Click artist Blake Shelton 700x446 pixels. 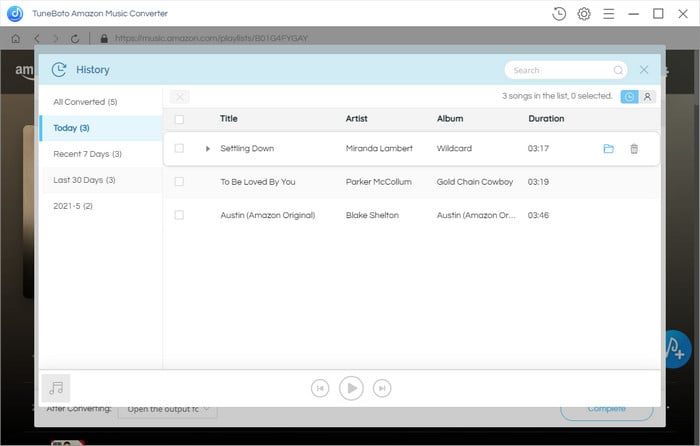tap(372, 216)
